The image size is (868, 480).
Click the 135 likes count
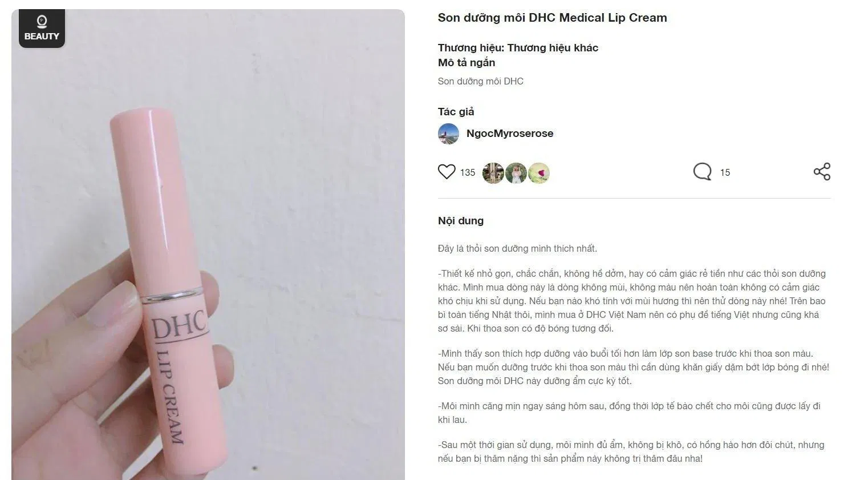coord(468,172)
